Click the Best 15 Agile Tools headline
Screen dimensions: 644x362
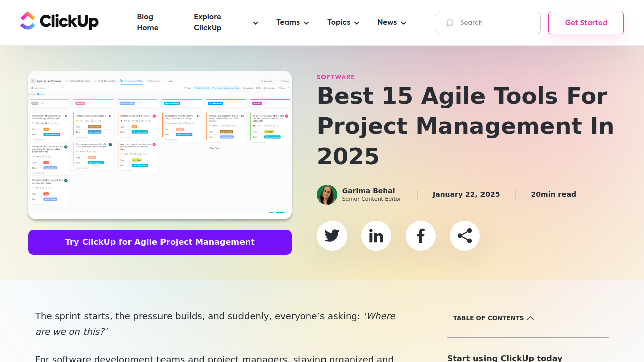(x=465, y=126)
